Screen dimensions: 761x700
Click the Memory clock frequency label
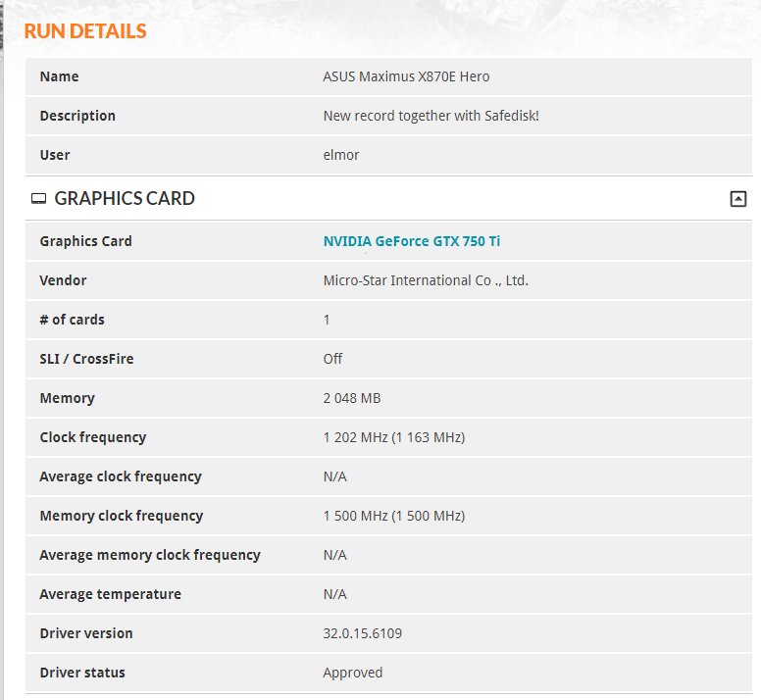click(x=122, y=516)
